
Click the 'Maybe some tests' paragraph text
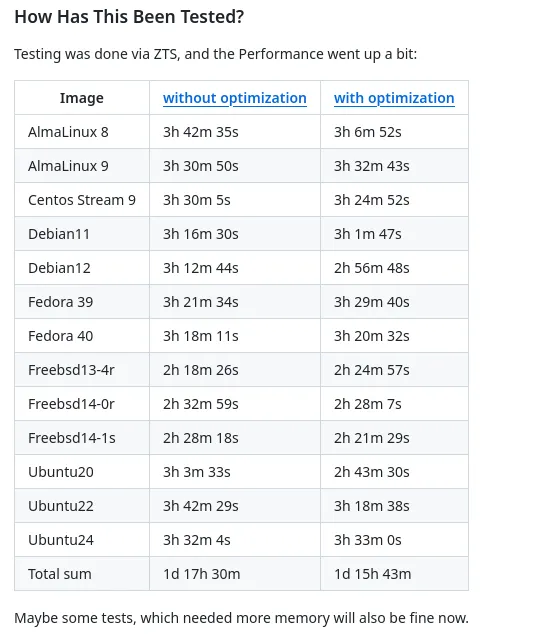[x=241, y=618]
